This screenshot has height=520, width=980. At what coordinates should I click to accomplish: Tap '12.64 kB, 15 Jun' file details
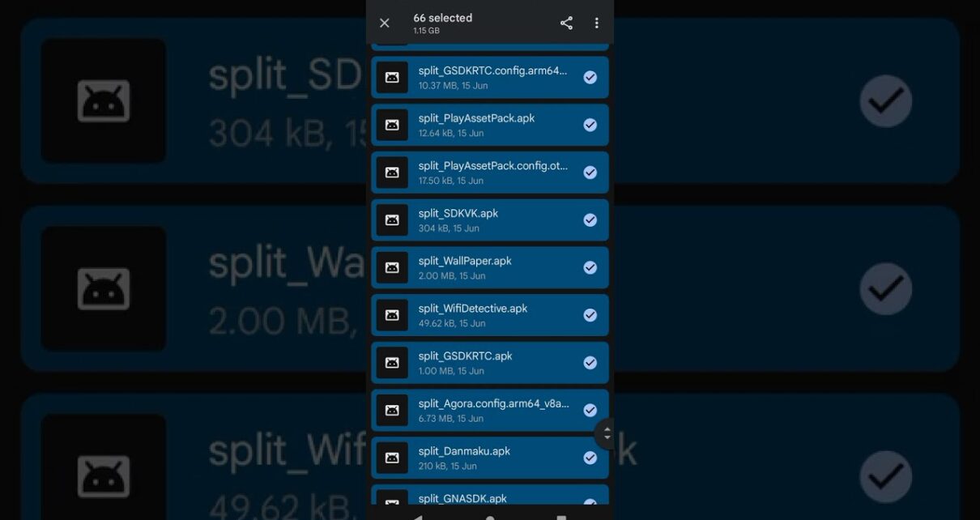pos(451,133)
